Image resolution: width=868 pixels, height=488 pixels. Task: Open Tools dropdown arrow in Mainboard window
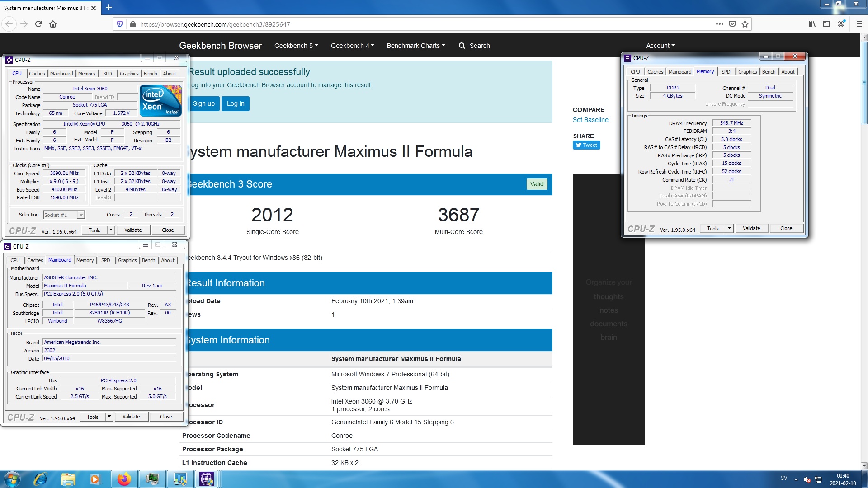[x=109, y=417]
